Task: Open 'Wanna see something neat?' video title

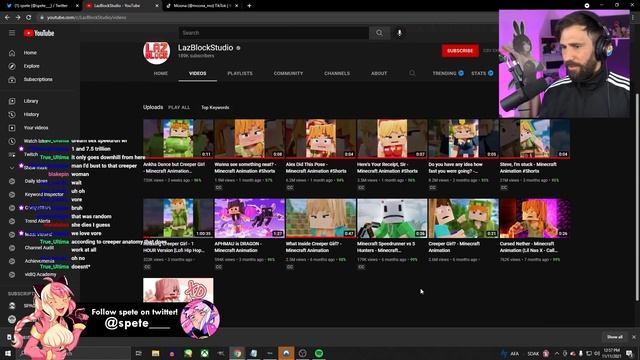Action: pyautogui.click(x=245, y=168)
